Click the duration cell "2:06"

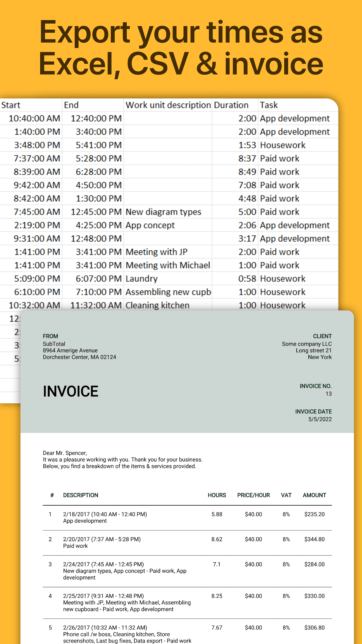pos(247,225)
